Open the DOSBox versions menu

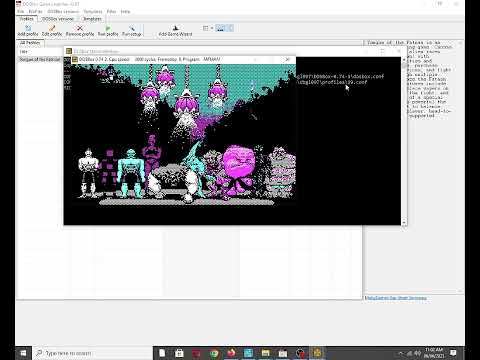click(63, 11)
